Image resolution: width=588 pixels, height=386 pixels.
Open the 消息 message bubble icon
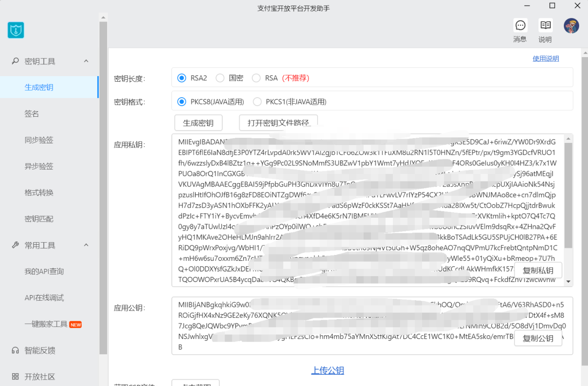pyautogui.click(x=520, y=25)
